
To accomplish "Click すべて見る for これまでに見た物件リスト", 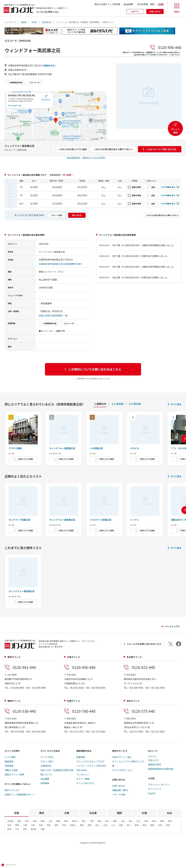I will (175, 548).
